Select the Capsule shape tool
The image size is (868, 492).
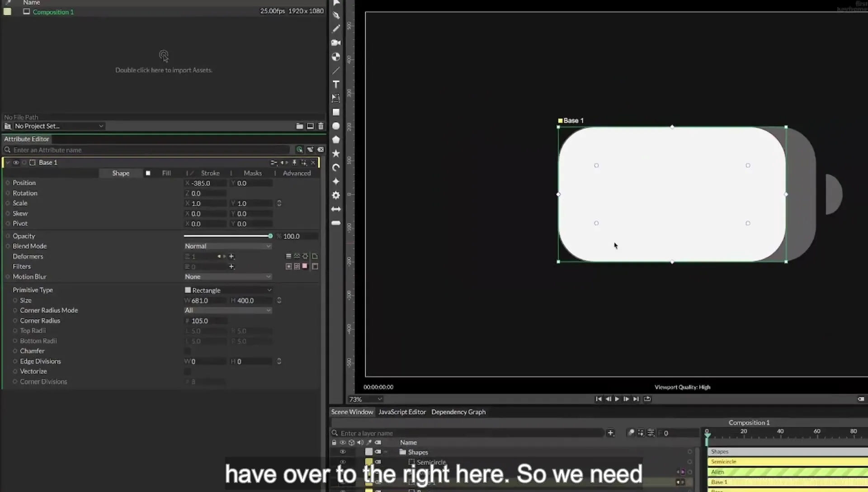click(x=336, y=223)
